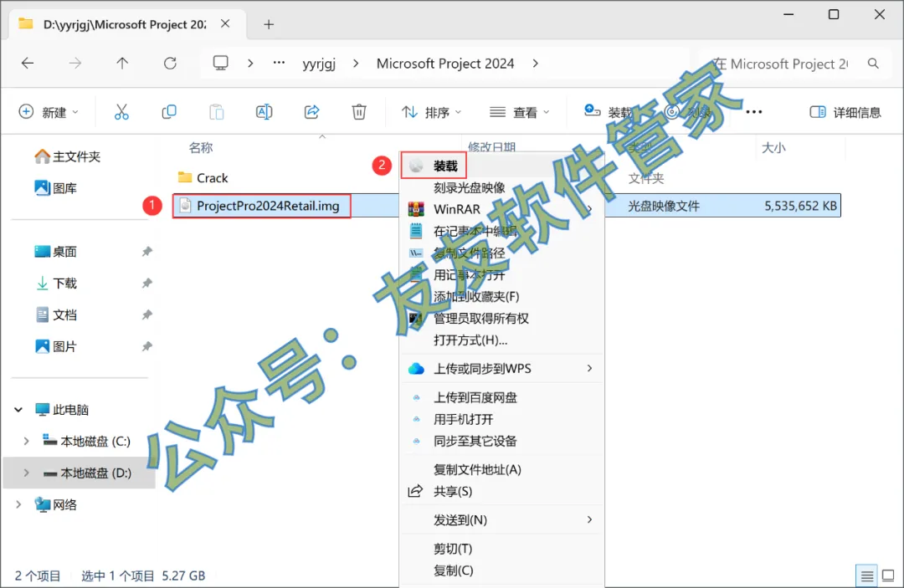904x588 pixels.
Task: Cut the selected file with scissors icon
Action: point(121,112)
